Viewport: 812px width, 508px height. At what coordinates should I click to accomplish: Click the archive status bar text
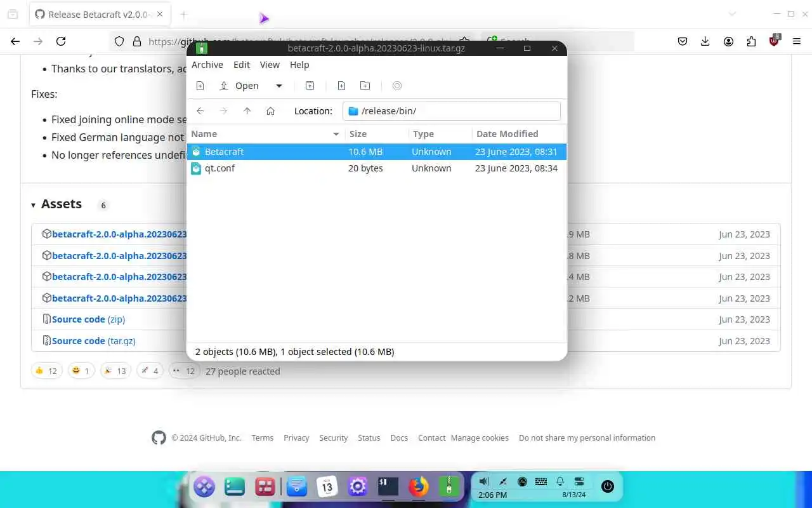pyautogui.click(x=294, y=352)
